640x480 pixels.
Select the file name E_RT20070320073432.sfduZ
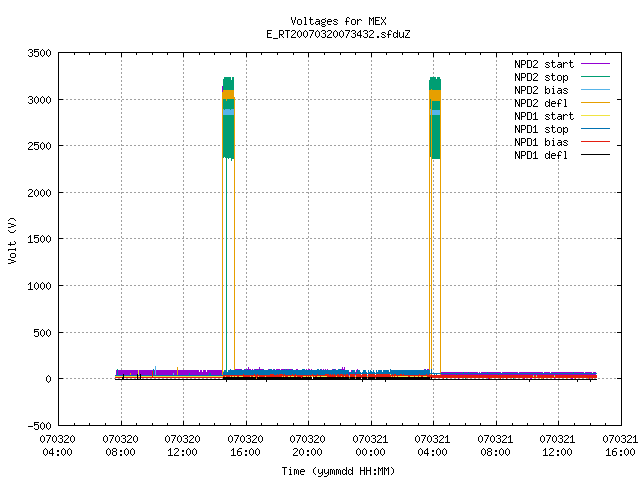point(338,34)
